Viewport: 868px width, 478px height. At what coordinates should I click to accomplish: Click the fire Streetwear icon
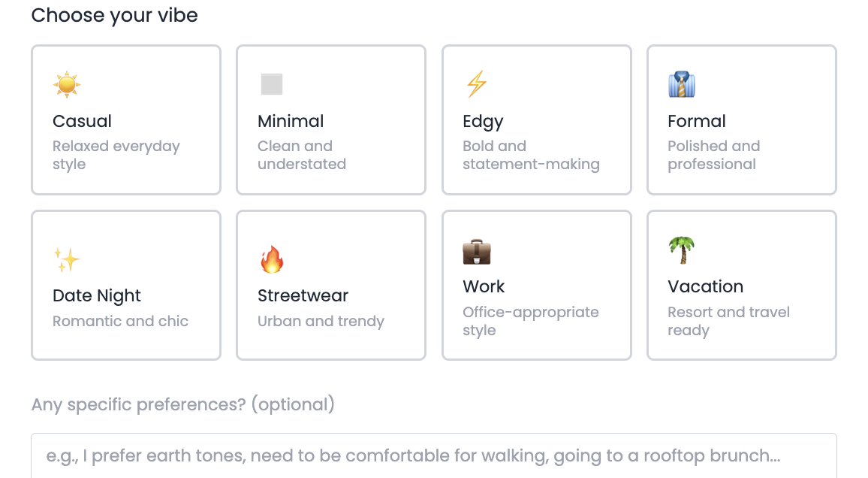coord(272,259)
